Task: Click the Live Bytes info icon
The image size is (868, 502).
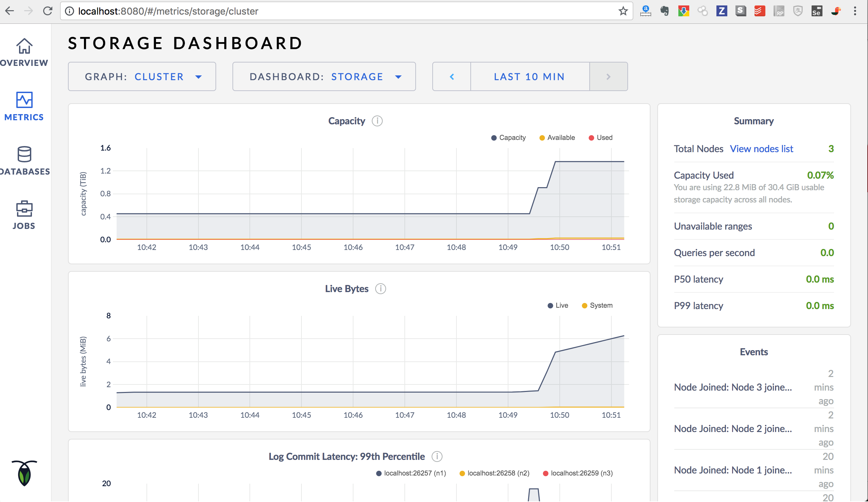Action: (x=380, y=289)
